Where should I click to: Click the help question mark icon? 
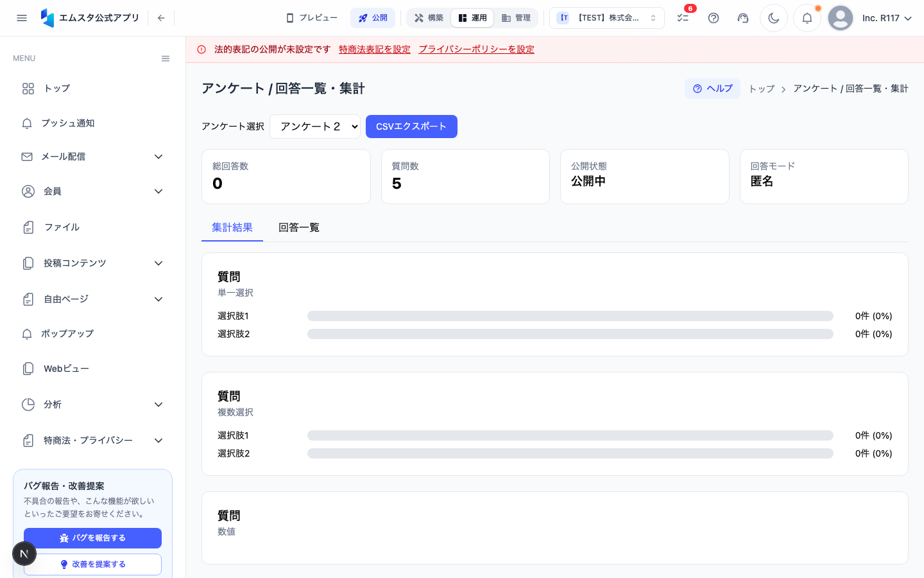tap(714, 18)
